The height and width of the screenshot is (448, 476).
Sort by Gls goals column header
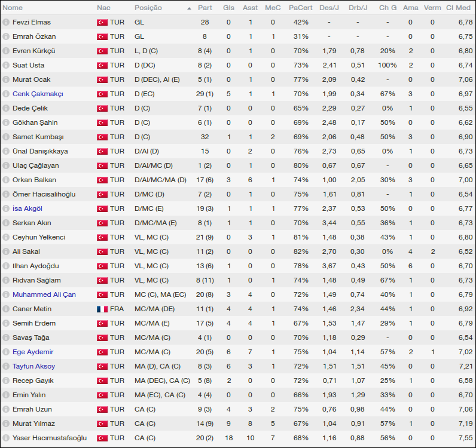pos(228,8)
